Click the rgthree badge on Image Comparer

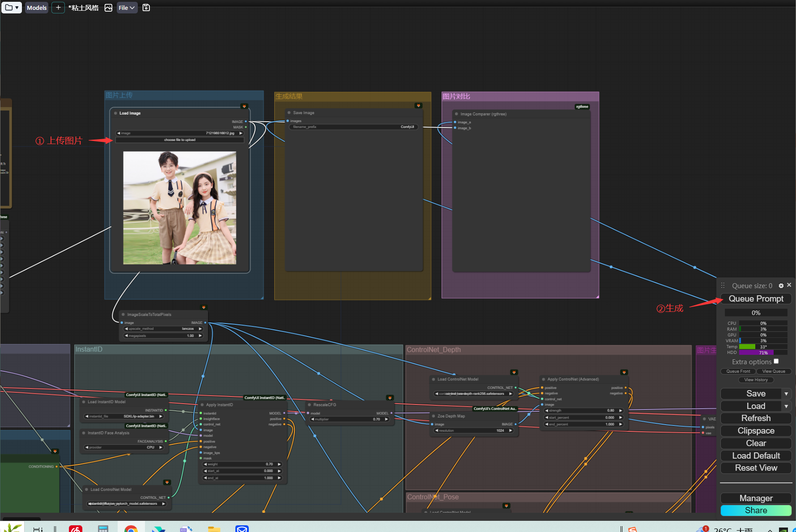click(x=582, y=106)
